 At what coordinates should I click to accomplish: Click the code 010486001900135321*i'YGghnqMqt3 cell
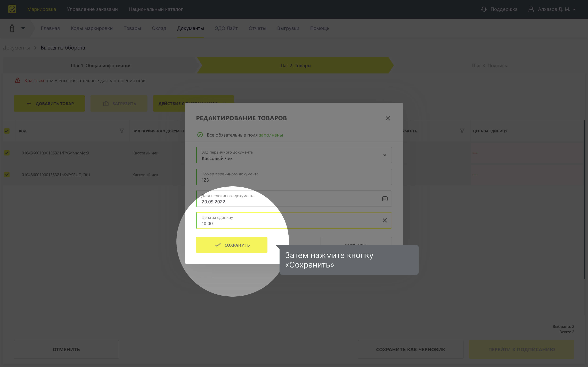pyautogui.click(x=55, y=153)
